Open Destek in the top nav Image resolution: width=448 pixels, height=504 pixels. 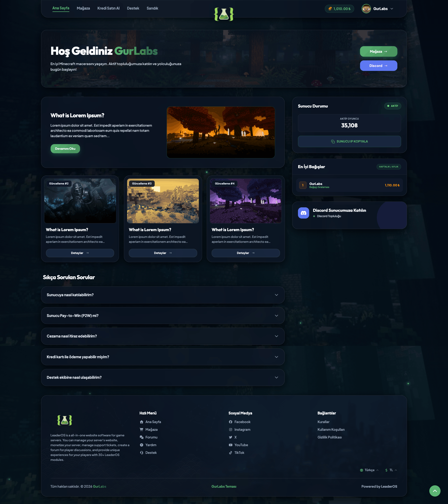pyautogui.click(x=133, y=8)
